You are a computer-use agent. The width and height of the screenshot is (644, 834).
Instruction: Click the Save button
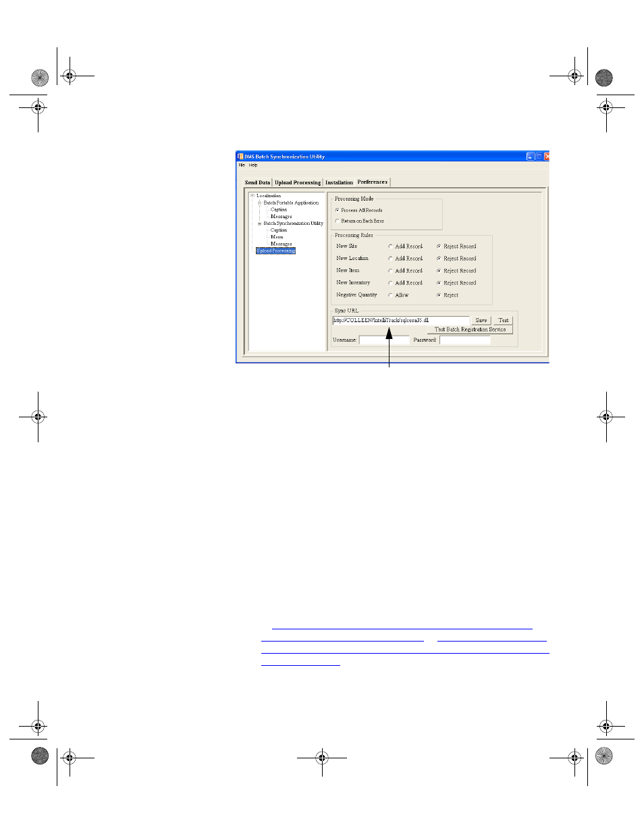pyautogui.click(x=481, y=321)
